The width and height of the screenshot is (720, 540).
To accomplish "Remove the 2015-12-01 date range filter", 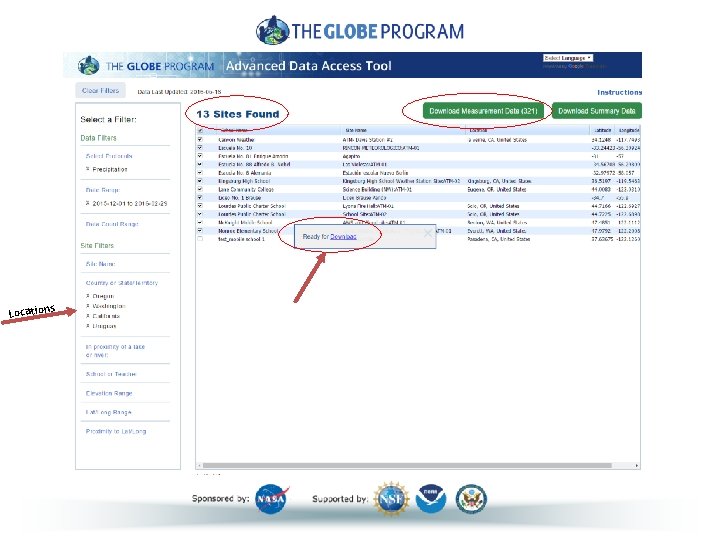I will (88, 203).
